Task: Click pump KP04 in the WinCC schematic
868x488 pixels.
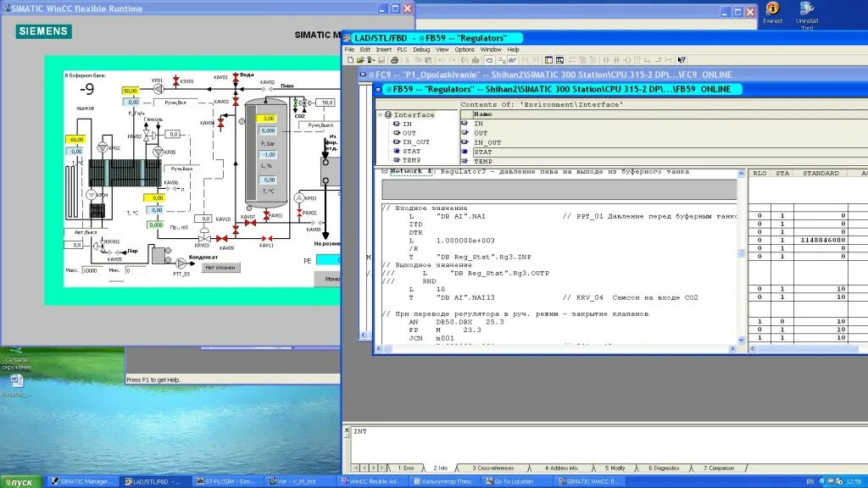Action: 92,195
